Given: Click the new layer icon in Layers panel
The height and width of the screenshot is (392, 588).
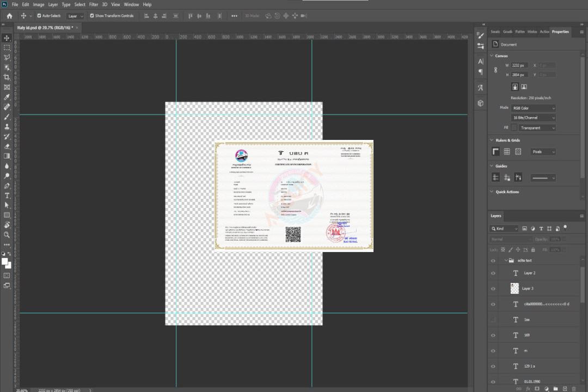Looking at the screenshot, I should [565, 388].
